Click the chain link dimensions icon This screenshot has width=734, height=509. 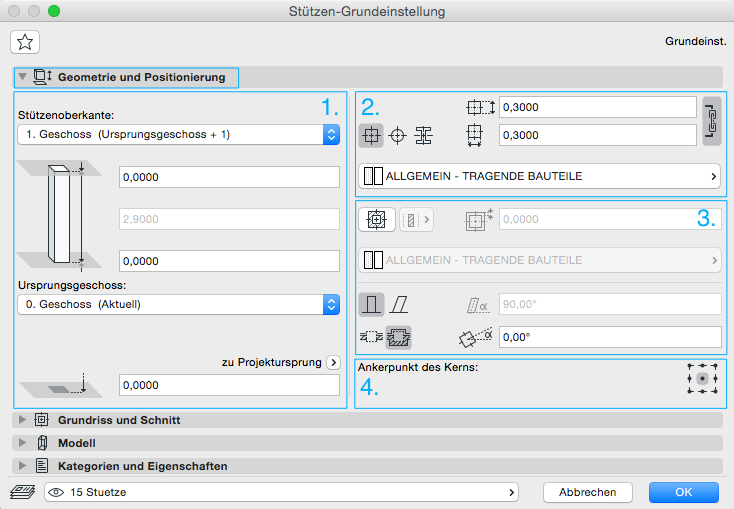tap(711, 121)
